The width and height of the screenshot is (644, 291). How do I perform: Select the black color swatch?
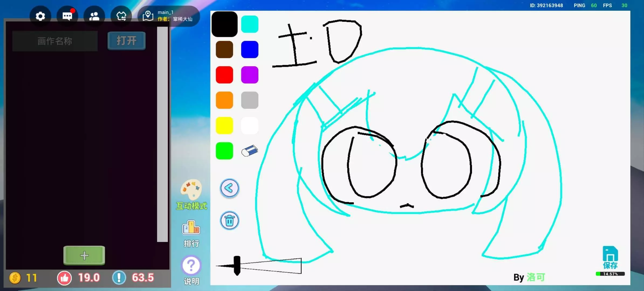click(x=224, y=24)
